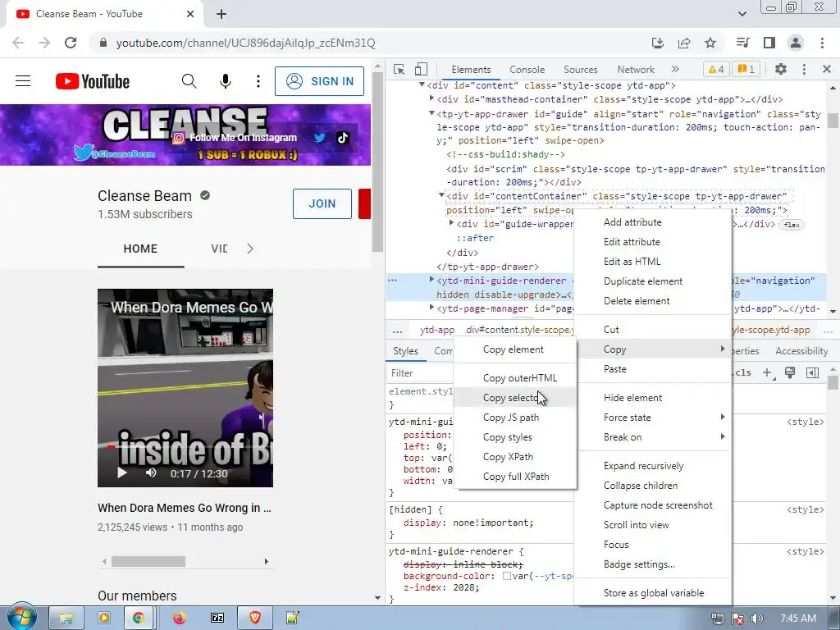The height and width of the screenshot is (630, 840).
Task: Toggle the Chrome side panel
Action: point(769,43)
